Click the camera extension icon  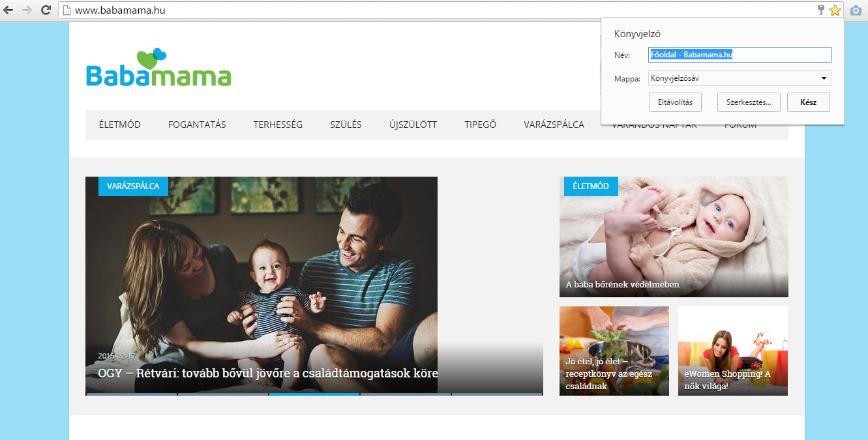[x=856, y=10]
